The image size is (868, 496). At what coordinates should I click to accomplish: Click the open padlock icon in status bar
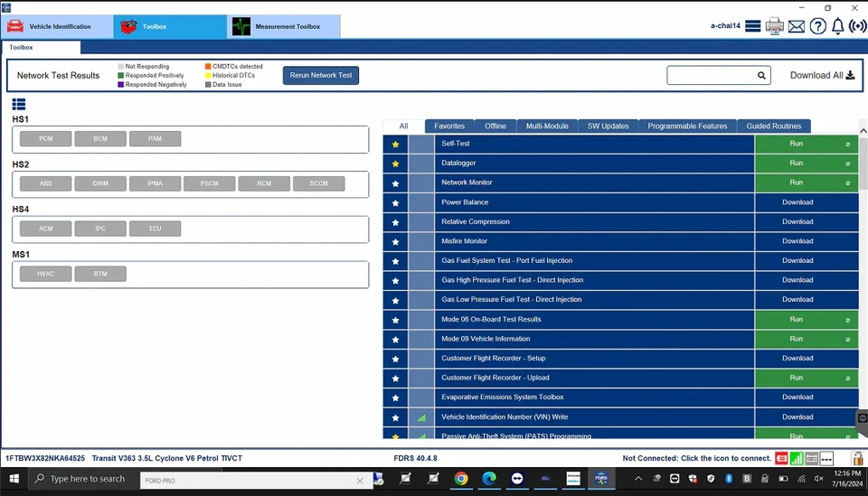(x=857, y=458)
